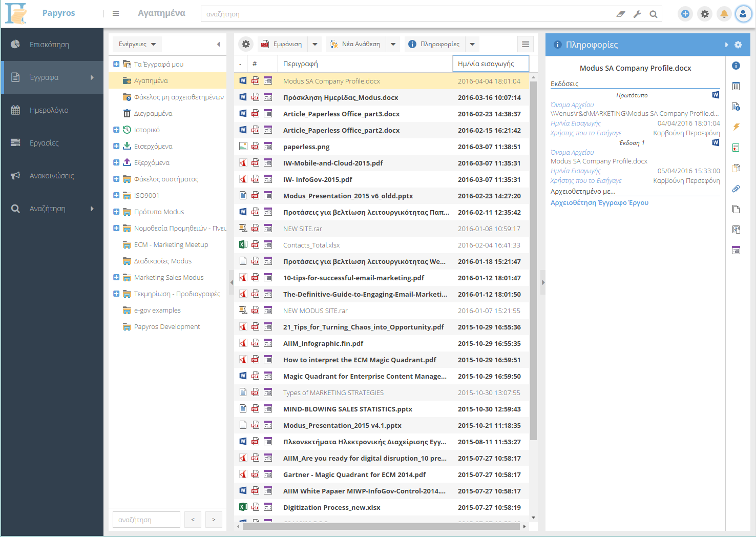Click the form icon on Contacts_Total.xlsx row
Image resolution: width=756 pixels, height=537 pixels.
pyautogui.click(x=268, y=245)
